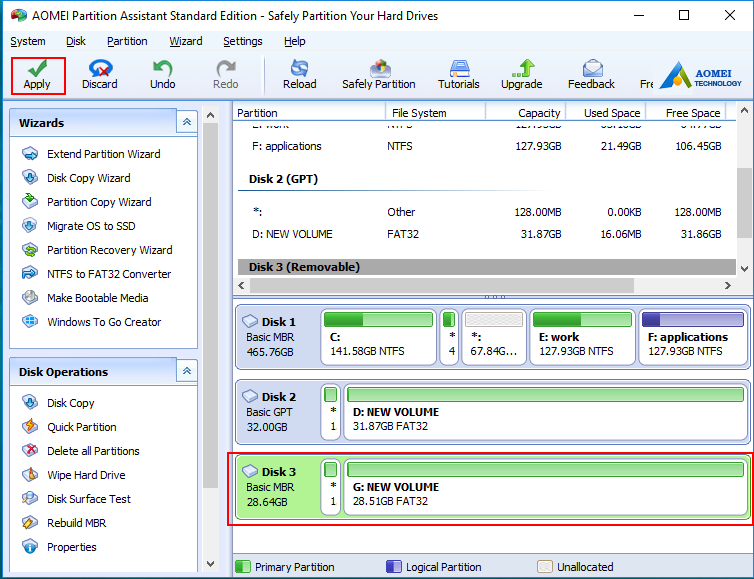Image resolution: width=754 pixels, height=579 pixels.
Task: Select Quick Partition operation
Action: point(69,427)
